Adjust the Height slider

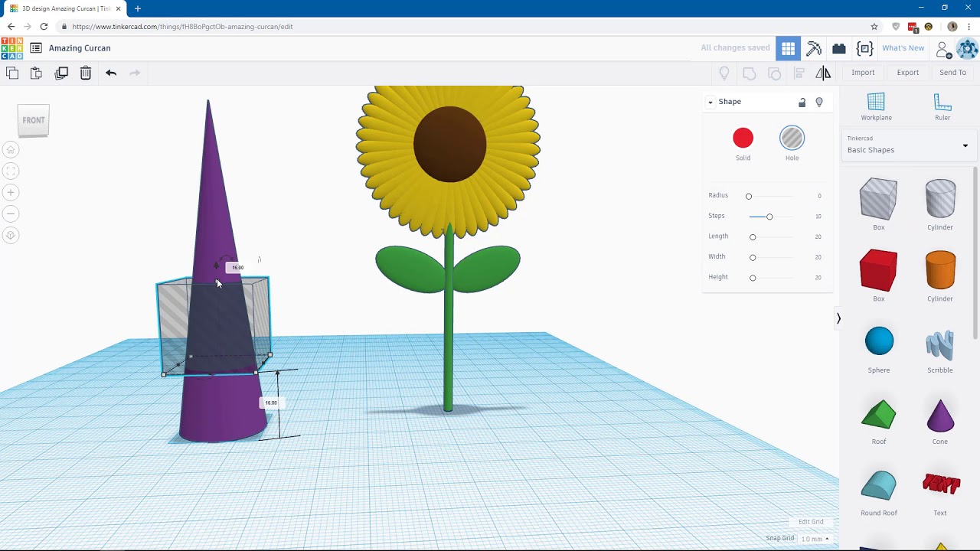(x=753, y=278)
